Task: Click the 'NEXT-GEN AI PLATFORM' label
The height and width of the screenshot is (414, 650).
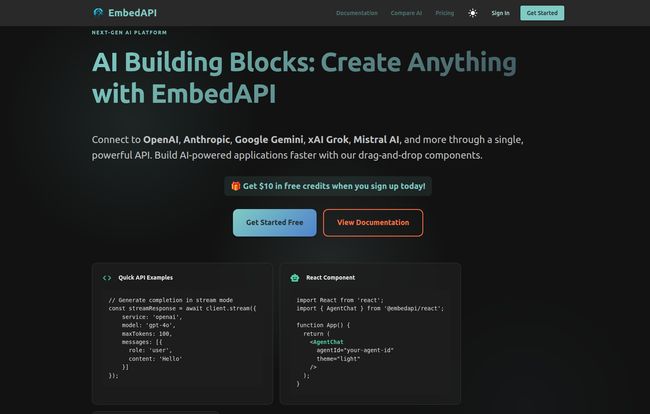Action: [x=129, y=32]
